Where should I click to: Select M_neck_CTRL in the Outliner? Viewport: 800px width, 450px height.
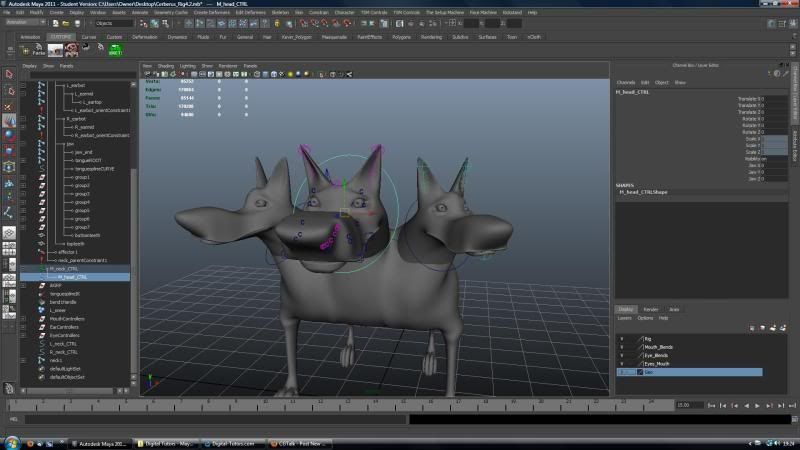pyautogui.click(x=64, y=268)
